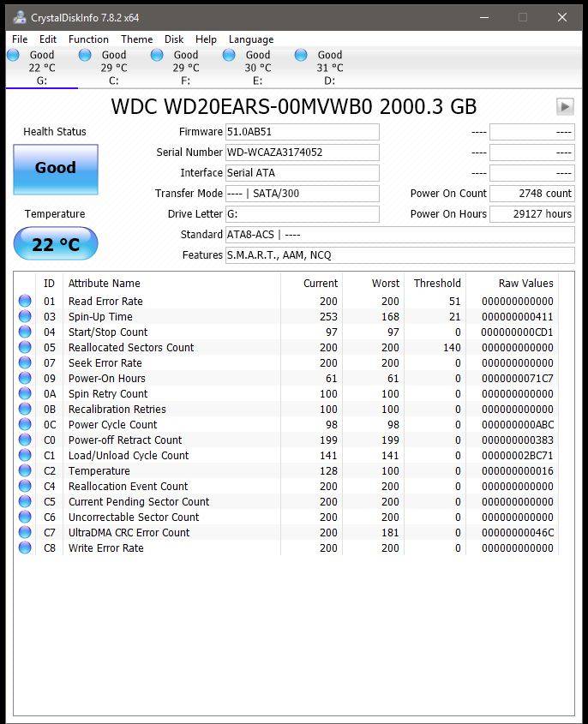Close the CrystalDiskInfo window

pyautogui.click(x=562, y=17)
